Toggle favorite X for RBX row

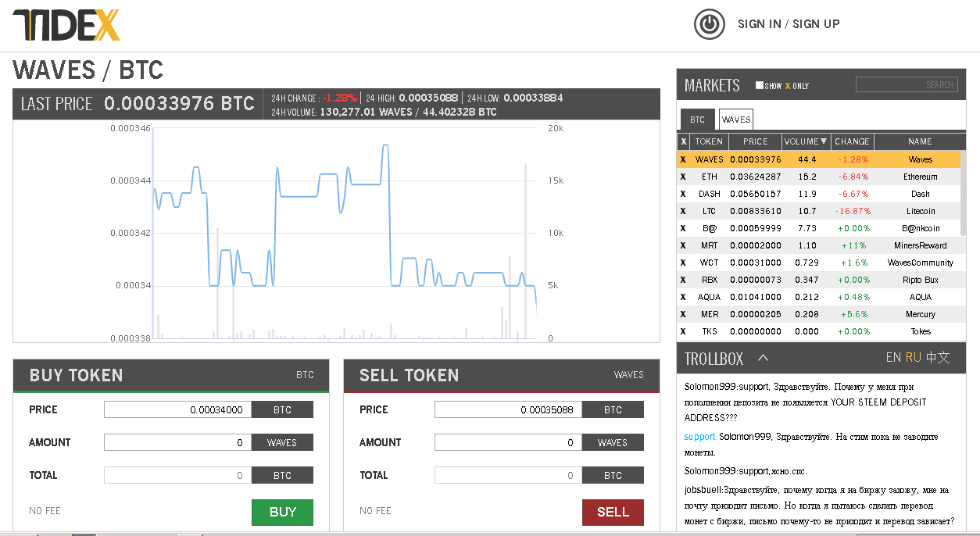click(x=683, y=280)
